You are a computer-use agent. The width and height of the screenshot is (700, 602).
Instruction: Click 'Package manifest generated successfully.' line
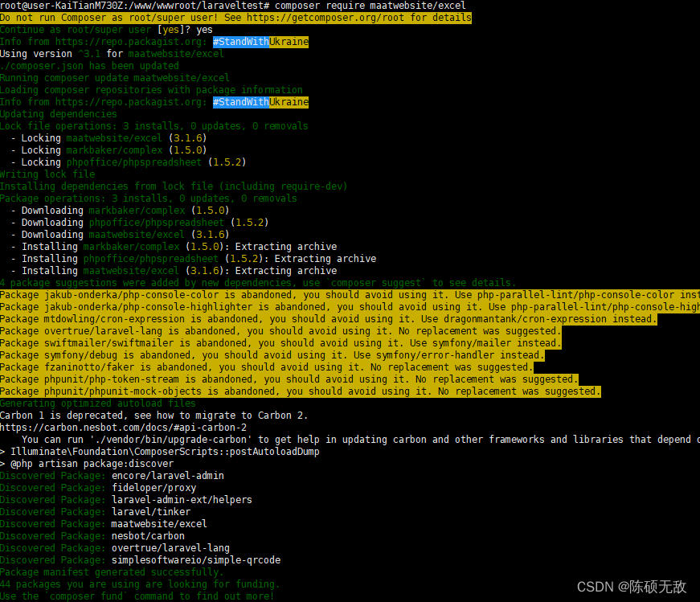coord(112,572)
